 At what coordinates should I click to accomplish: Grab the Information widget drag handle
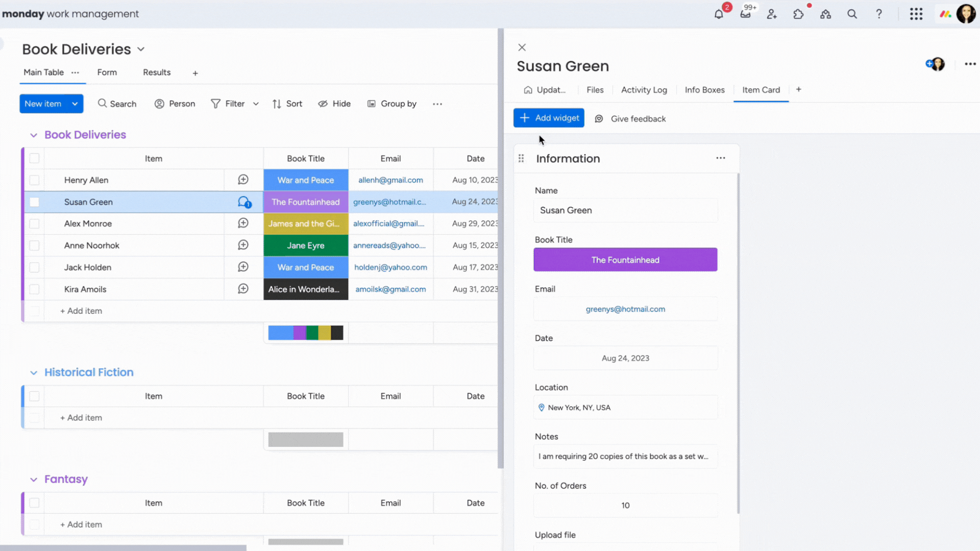(521, 159)
